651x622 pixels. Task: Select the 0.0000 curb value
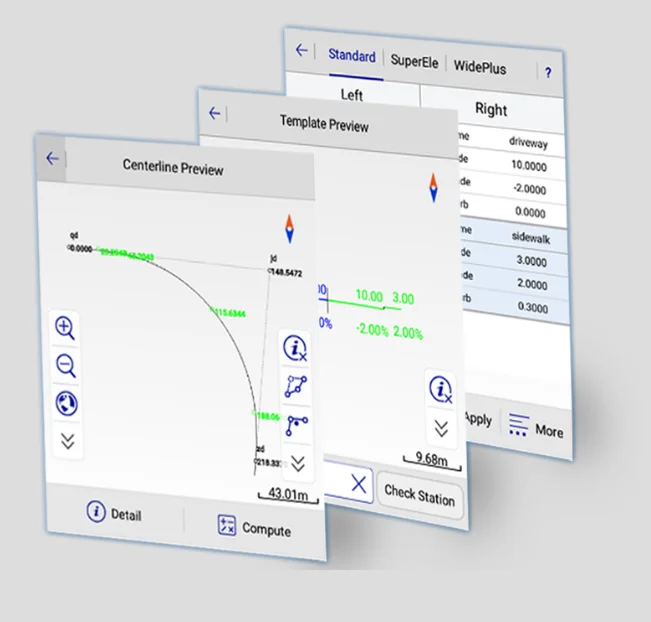[530, 212]
